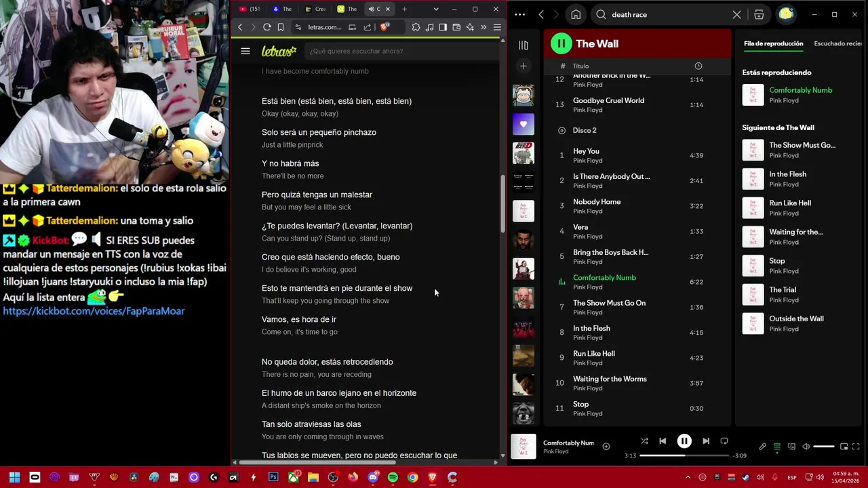Open Pink Floyd artist link under Goodbye Cruel World
This screenshot has height=488, width=868.
[x=587, y=110]
